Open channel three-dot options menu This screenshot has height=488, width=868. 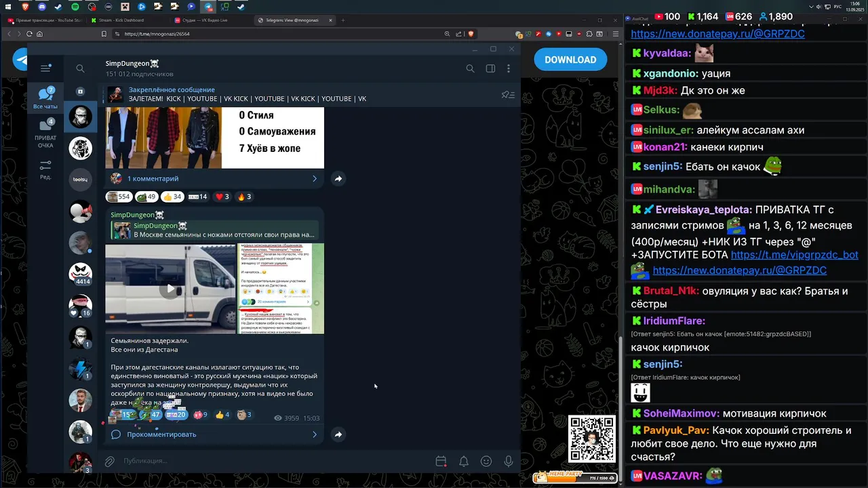tap(509, 68)
